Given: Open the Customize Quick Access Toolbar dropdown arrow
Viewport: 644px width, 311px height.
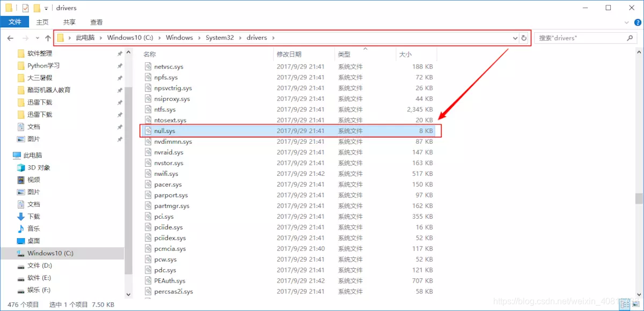Looking at the screenshot, I should click(46, 9).
